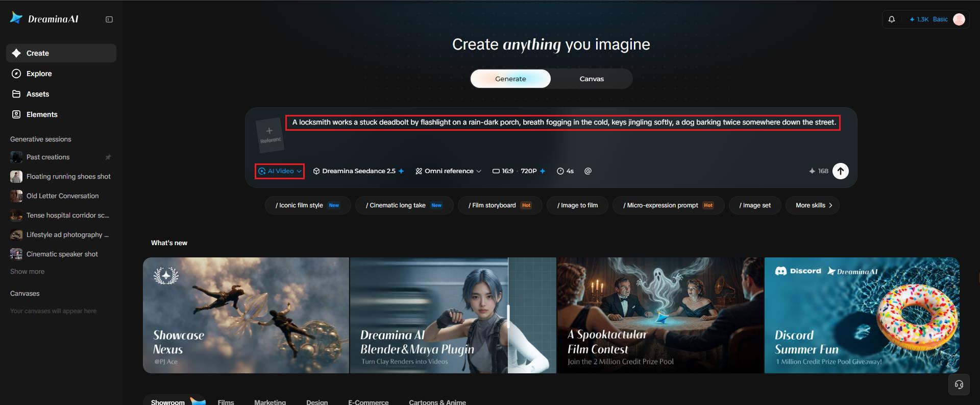This screenshot has width=980, height=405.
Task: Switch to Canvas mode
Action: click(x=592, y=79)
